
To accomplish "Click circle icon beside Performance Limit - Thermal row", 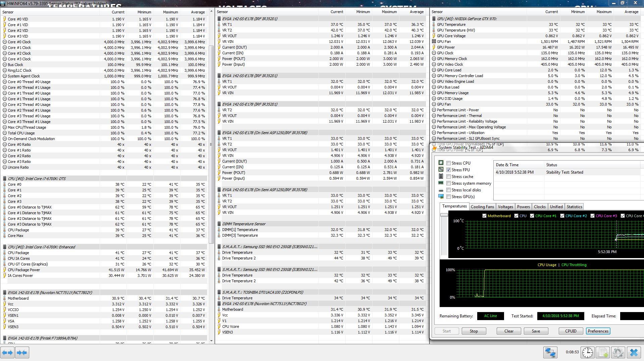I will (434, 116).
